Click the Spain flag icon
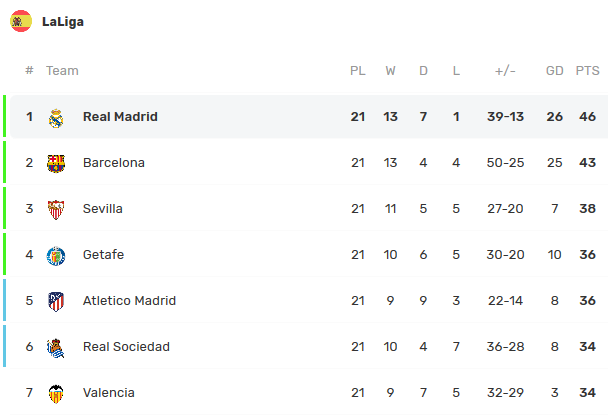This screenshot has width=608, height=418. coord(21,21)
